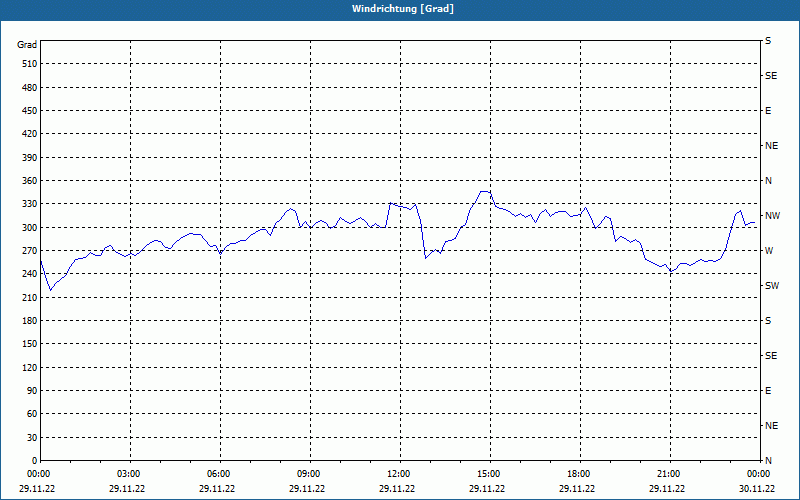Select the 12:00 time label
This screenshot has width=800, height=500.
tap(397, 474)
